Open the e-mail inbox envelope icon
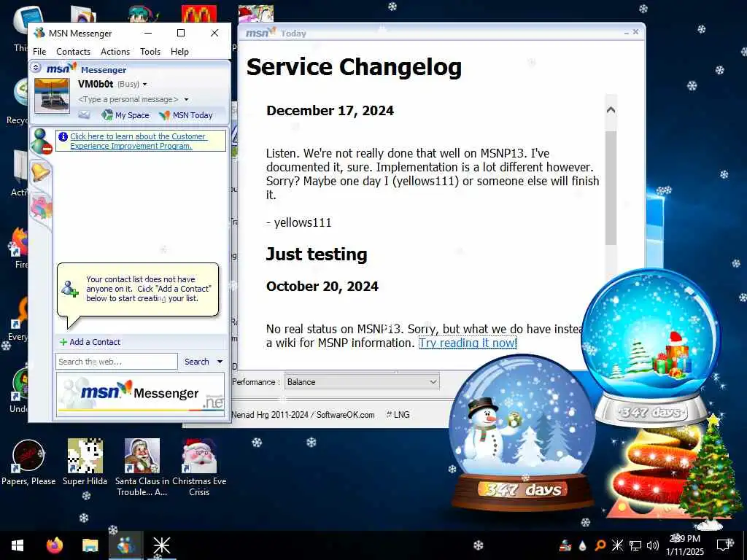The height and width of the screenshot is (560, 747). (85, 114)
